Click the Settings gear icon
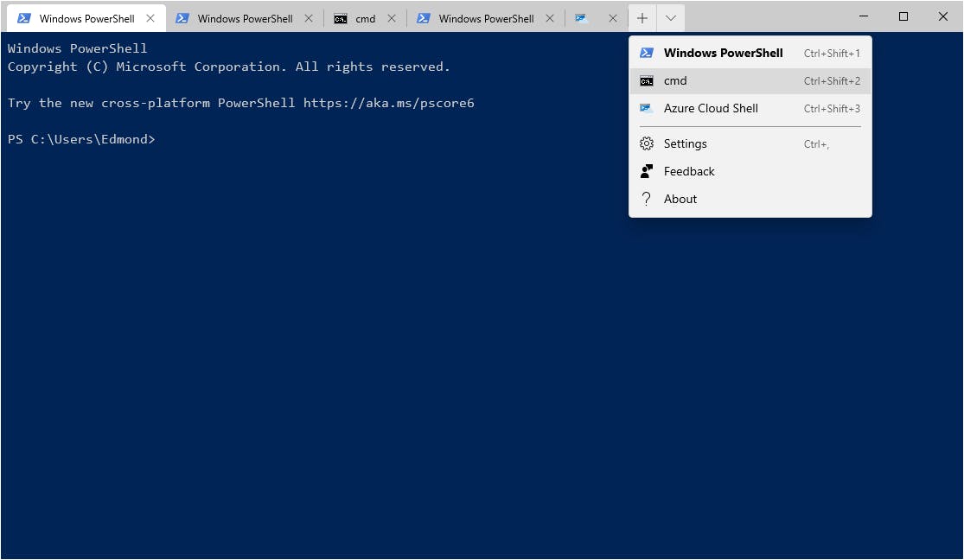This screenshot has width=964, height=560. coord(646,143)
